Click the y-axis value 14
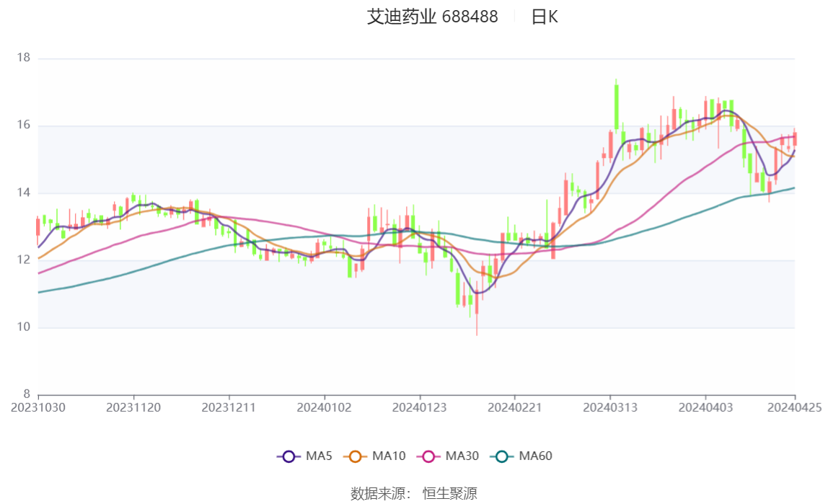828x504 pixels. coord(23,192)
